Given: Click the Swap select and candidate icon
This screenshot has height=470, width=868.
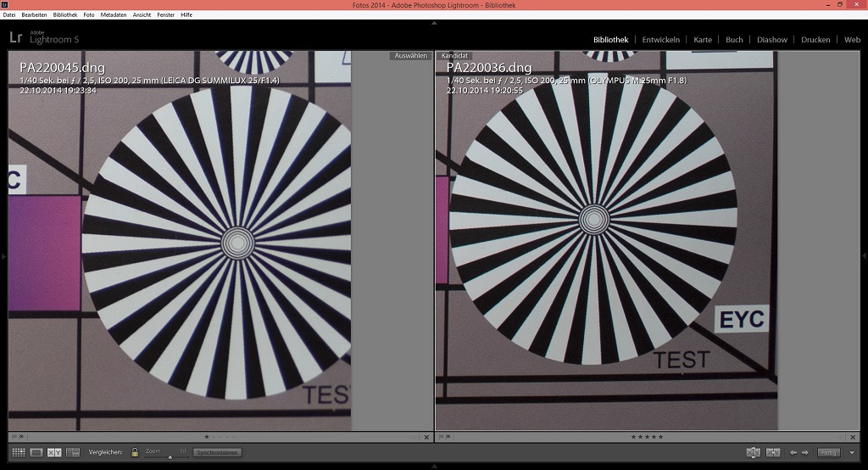Looking at the screenshot, I should coord(753,452).
